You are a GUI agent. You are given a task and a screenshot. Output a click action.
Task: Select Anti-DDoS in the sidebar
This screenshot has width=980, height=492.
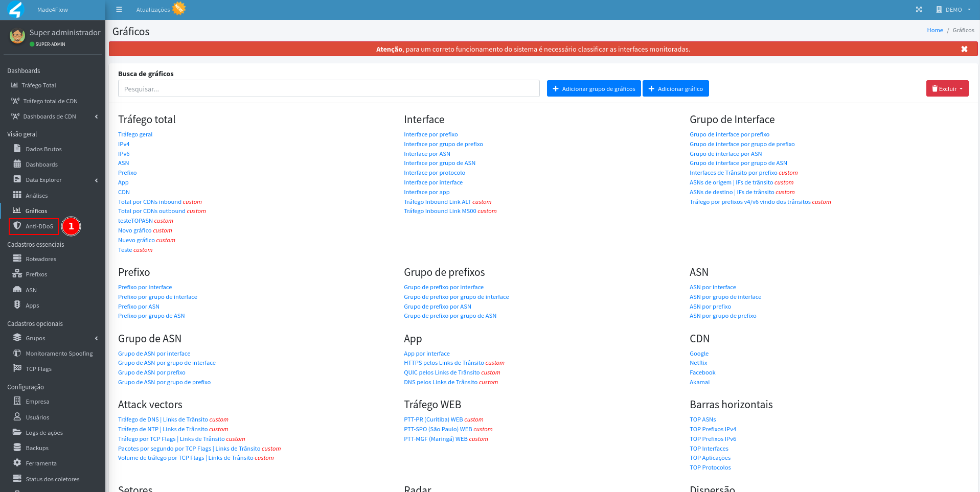tap(34, 226)
